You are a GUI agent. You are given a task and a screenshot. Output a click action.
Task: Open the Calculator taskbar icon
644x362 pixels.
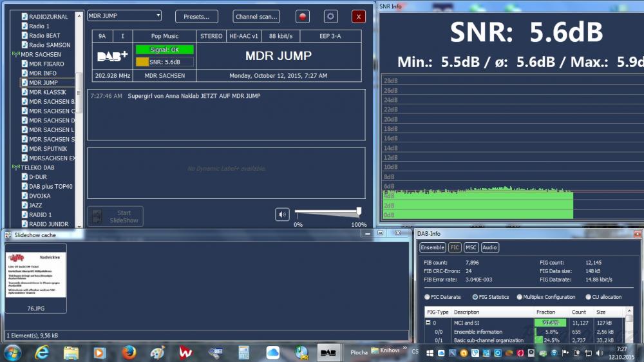244,352
